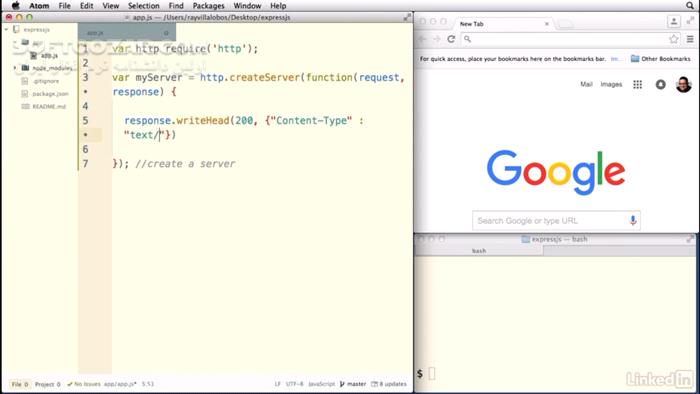This screenshot has width=700, height=394.
Task: Close the app.js editor tab
Action: pos(166,33)
